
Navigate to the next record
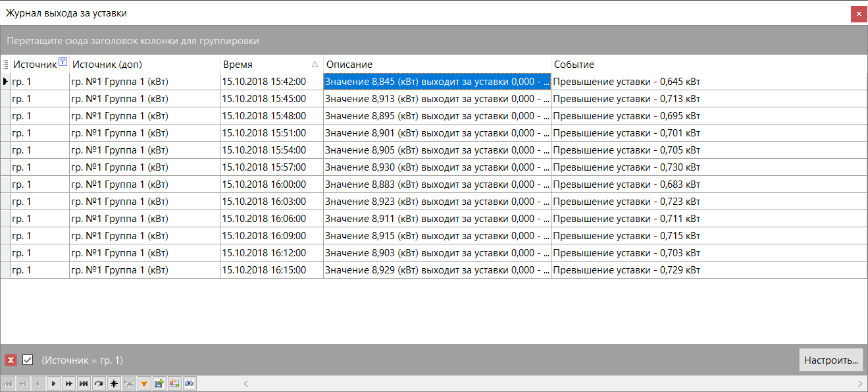coord(53,383)
